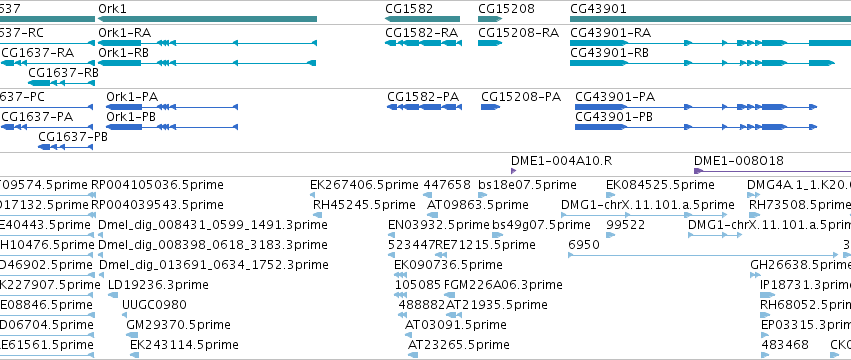
Task: Select the EK267406.5prime EST marker
Action: pyautogui.click(x=313, y=195)
